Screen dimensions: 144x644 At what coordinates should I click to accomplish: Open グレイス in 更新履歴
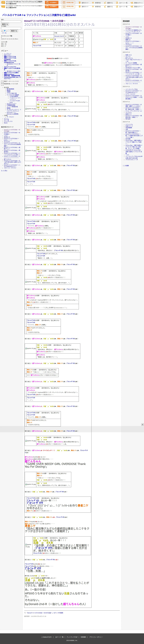click(x=128, y=56)
